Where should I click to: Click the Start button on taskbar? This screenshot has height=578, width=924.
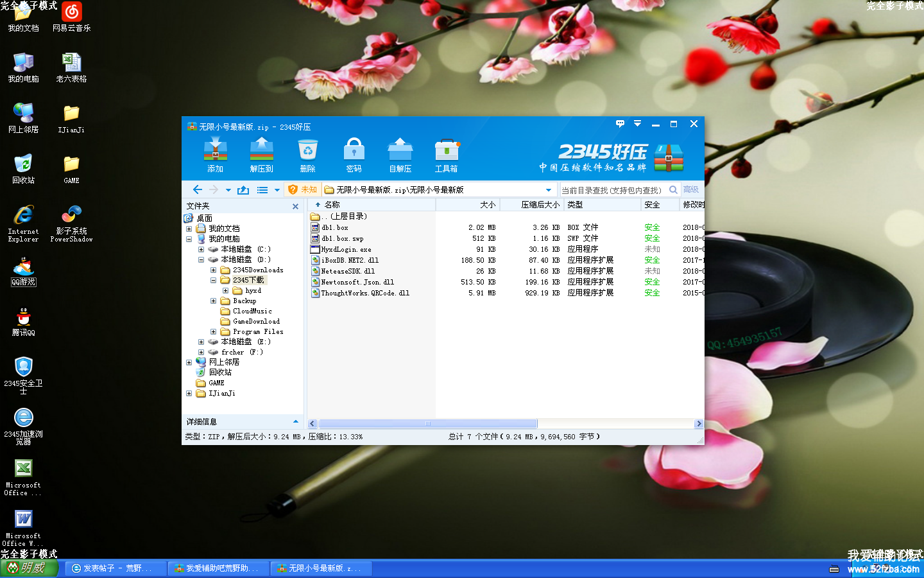point(30,568)
